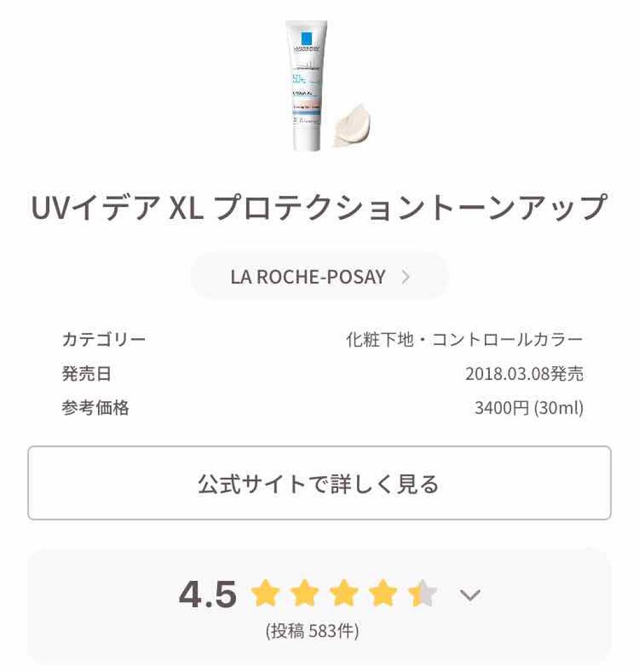Click the product title UVイデア XL プロテクショントーンアップ
639x672 pixels.
click(319, 207)
